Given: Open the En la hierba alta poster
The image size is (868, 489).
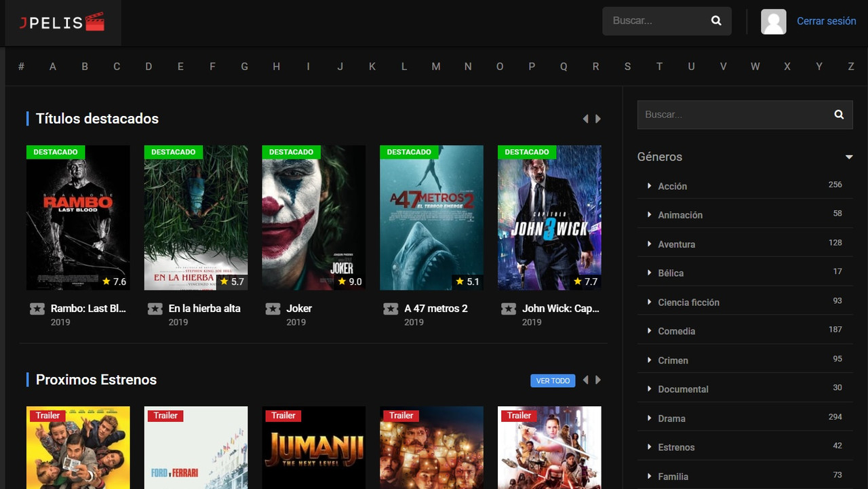Looking at the screenshot, I should point(196,218).
